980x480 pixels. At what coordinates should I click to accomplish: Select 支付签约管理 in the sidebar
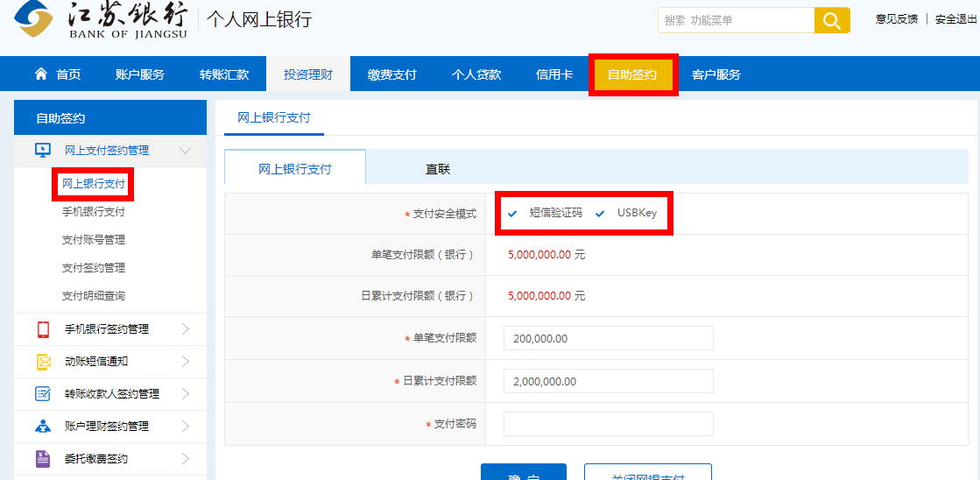(x=94, y=268)
